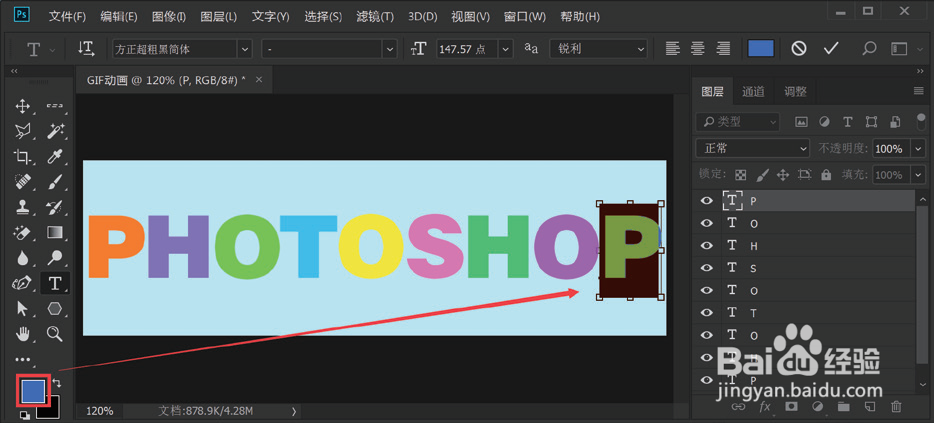The height and width of the screenshot is (423, 934).
Task: Select the Type tool in the toolbox
Action: coord(55,283)
